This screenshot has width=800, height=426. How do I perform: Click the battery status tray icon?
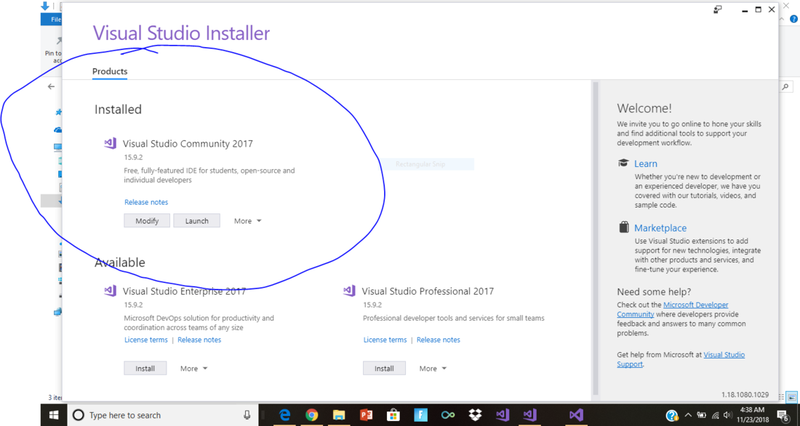tap(702, 415)
